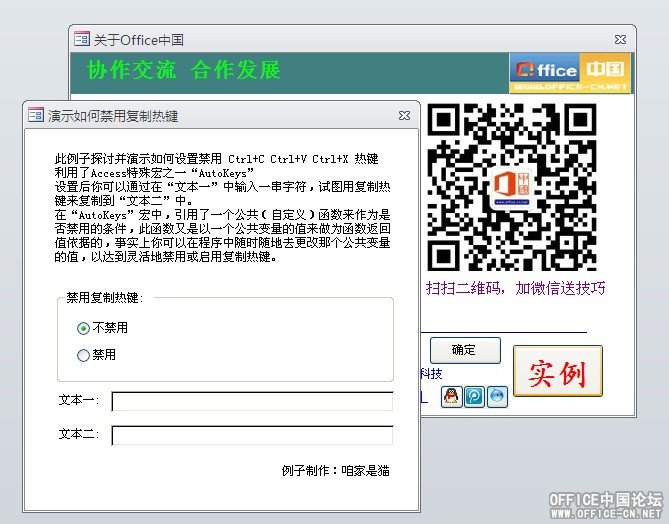Click the 确定 button in About window
Image resolution: width=669 pixels, height=524 pixels.
(465, 350)
